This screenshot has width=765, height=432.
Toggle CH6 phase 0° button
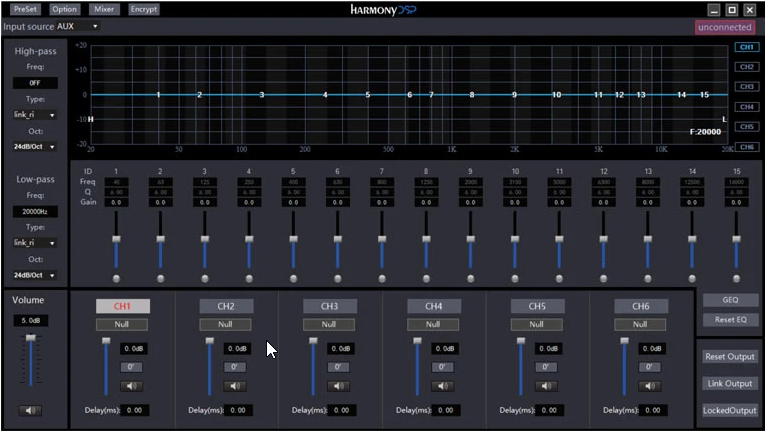649,367
